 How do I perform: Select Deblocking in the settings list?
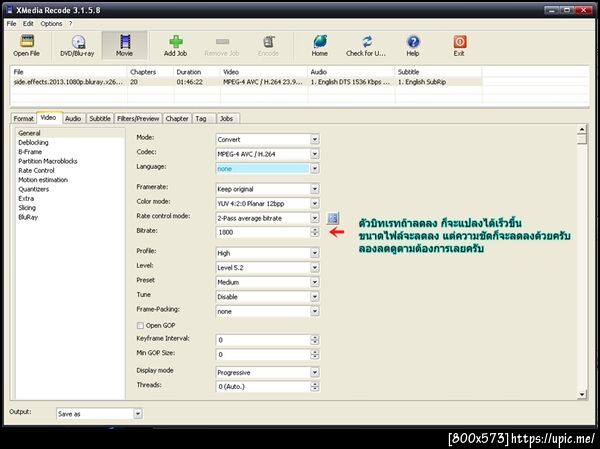pos(33,142)
